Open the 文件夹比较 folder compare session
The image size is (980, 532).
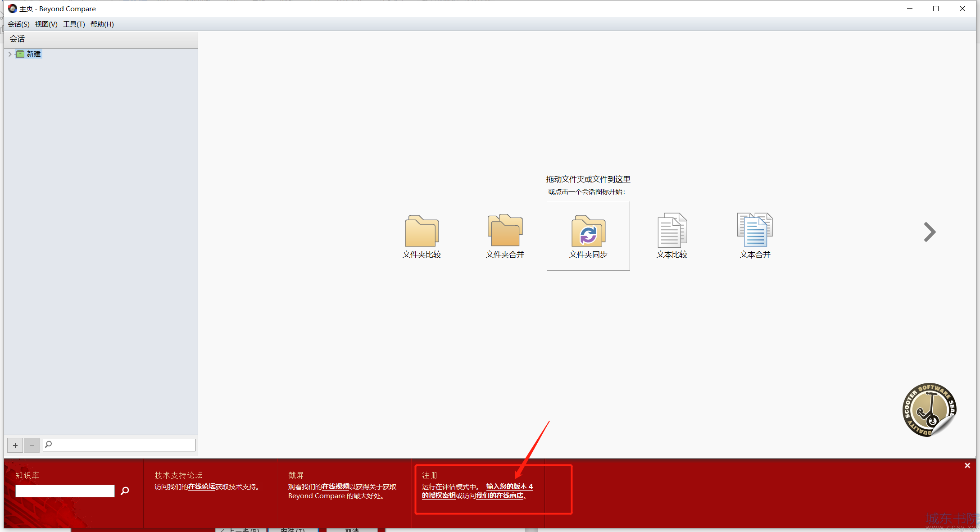[422, 236]
